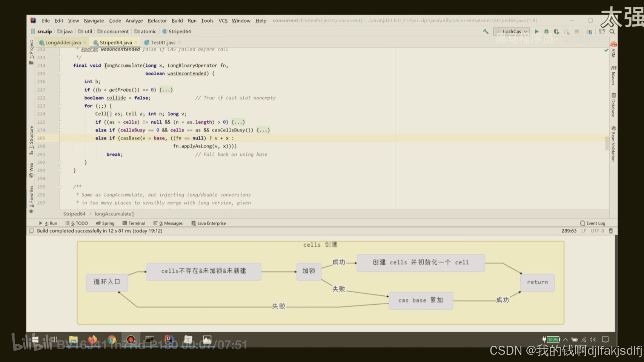Open the Terminal tool window

134,223
